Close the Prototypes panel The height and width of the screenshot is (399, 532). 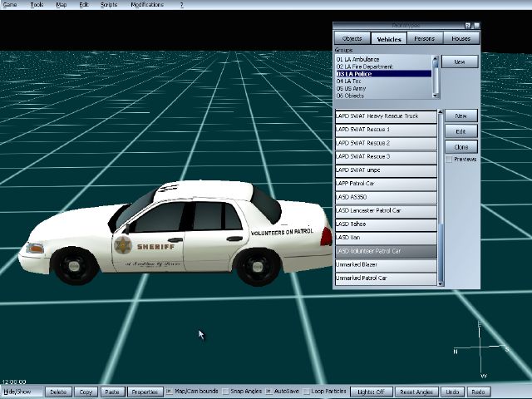476,26
